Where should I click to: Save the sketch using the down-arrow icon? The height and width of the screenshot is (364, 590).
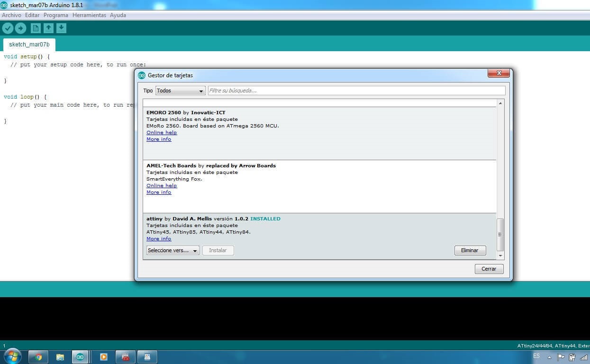61,28
